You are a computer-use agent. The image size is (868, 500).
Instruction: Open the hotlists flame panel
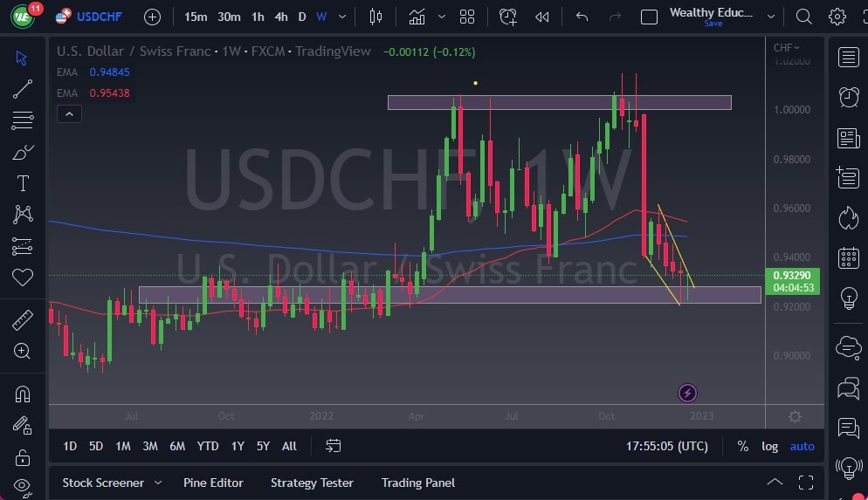(848, 218)
